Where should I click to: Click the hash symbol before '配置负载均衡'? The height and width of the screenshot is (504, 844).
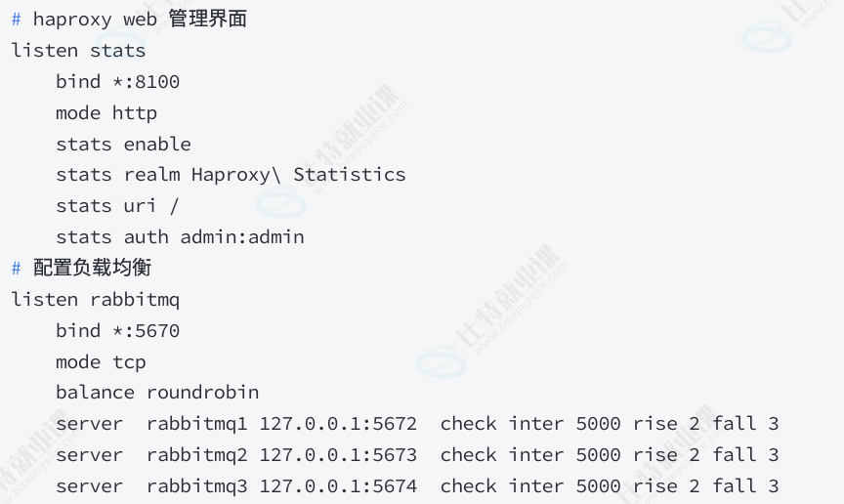pos(17,269)
